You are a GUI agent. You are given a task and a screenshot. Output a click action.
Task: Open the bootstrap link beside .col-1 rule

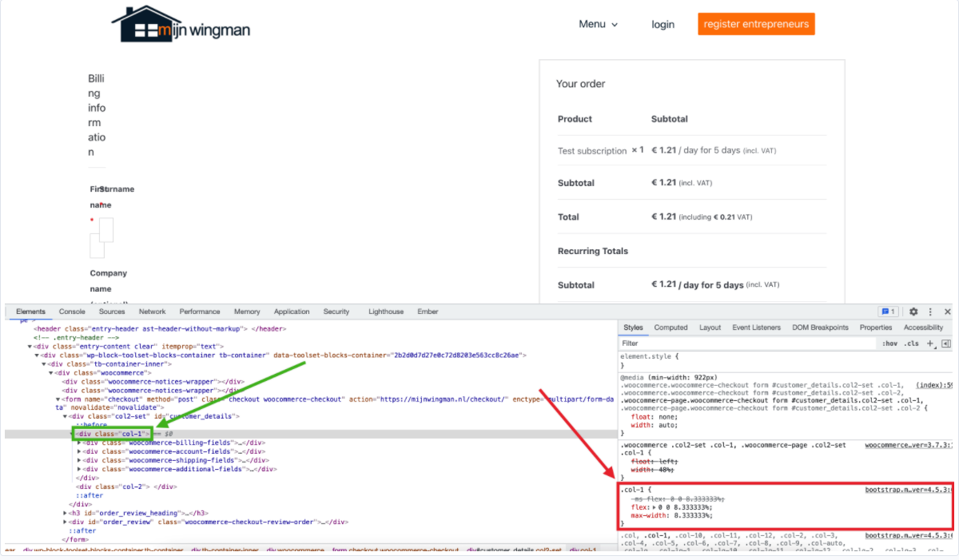909,489
